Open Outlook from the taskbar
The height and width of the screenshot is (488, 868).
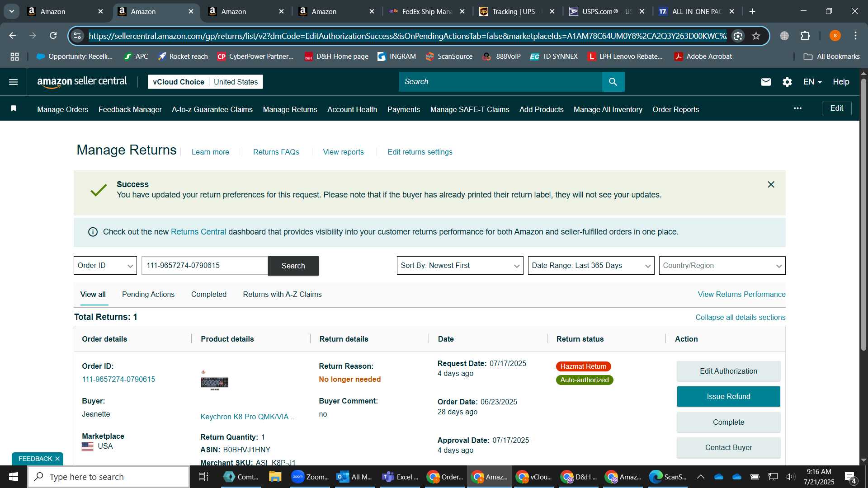pyautogui.click(x=354, y=477)
